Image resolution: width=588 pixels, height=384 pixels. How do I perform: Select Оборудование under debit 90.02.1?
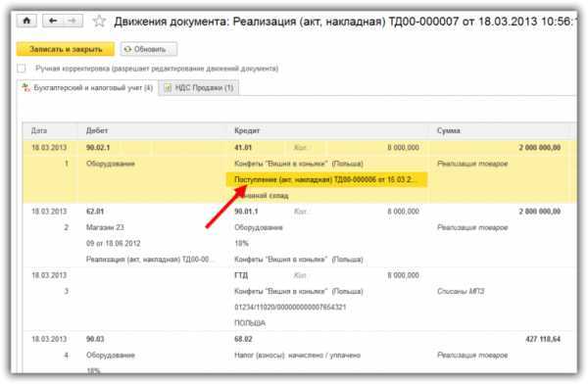pyautogui.click(x=110, y=164)
